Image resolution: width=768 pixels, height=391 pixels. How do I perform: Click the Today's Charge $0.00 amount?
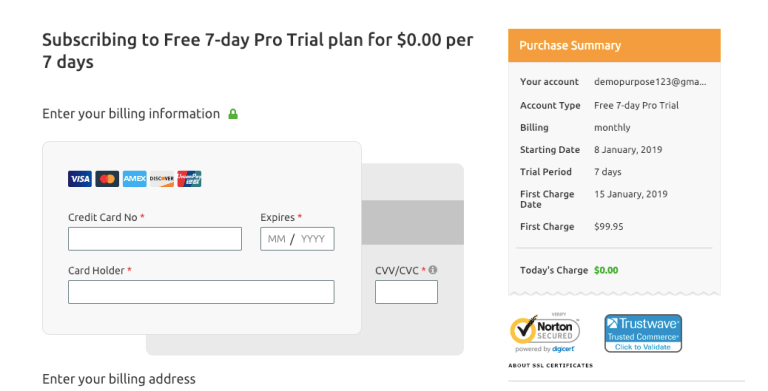(x=606, y=270)
